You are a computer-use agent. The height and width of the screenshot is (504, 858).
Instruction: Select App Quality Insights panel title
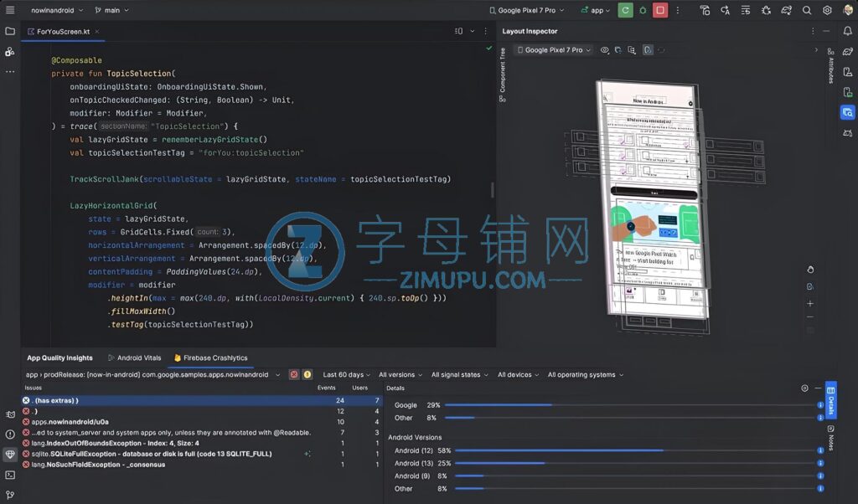pyautogui.click(x=59, y=357)
